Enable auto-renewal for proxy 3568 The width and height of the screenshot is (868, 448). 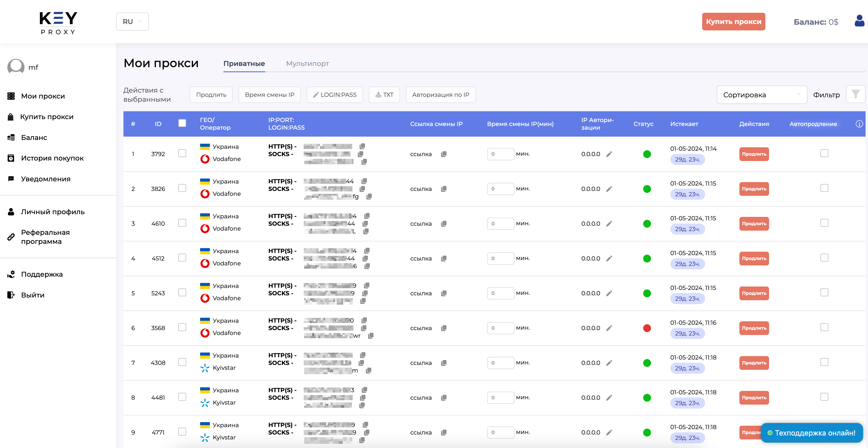[x=824, y=327]
